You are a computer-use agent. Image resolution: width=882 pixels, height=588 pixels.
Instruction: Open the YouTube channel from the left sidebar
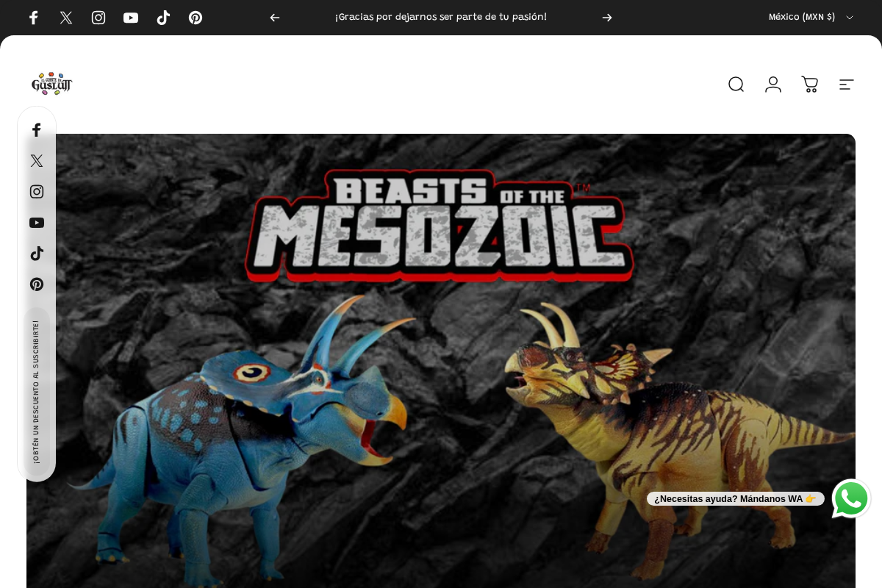click(x=37, y=223)
